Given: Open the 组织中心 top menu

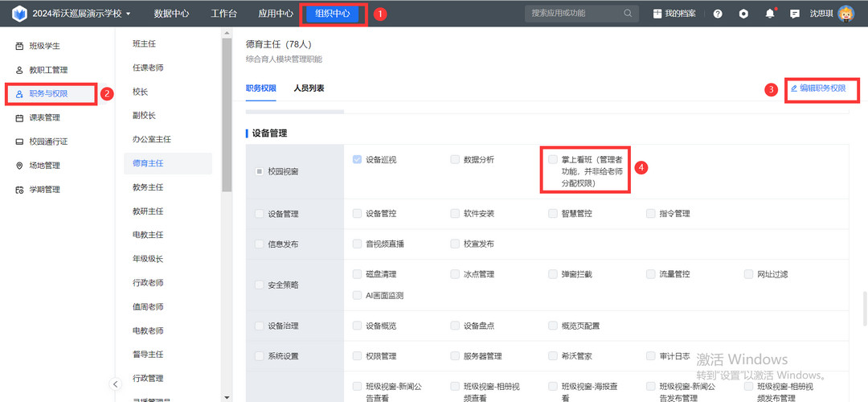Looking at the screenshot, I should tap(332, 14).
